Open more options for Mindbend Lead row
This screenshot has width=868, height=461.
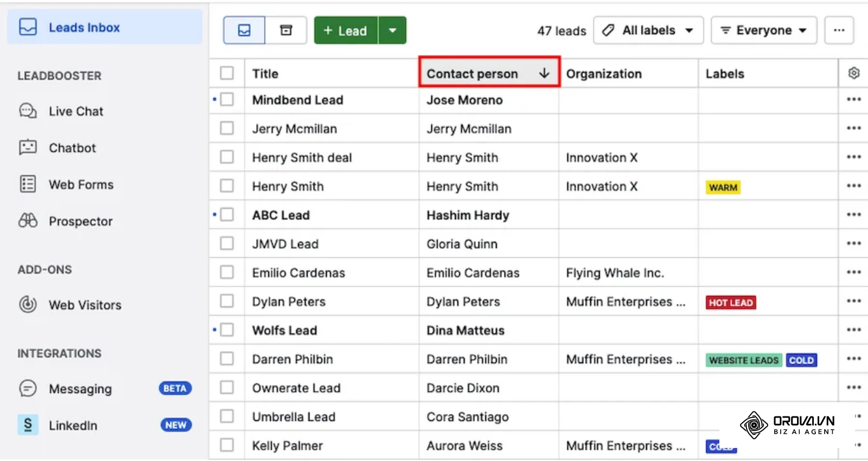coord(854,99)
